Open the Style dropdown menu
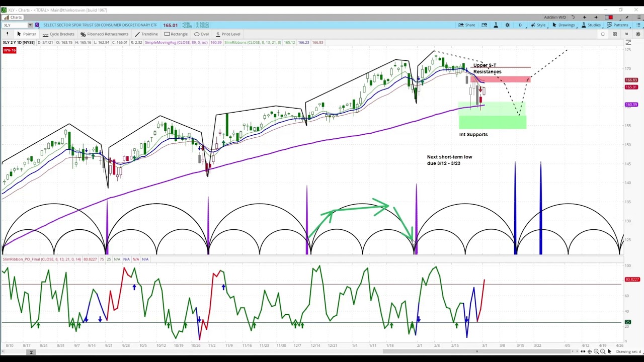Viewport: 644px width, 362px height. [538, 25]
